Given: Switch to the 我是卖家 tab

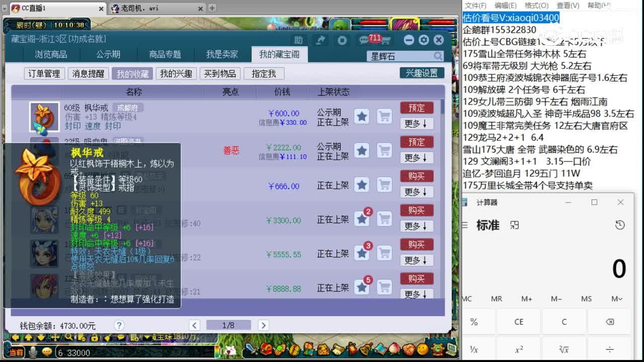Looking at the screenshot, I should click(x=223, y=54).
